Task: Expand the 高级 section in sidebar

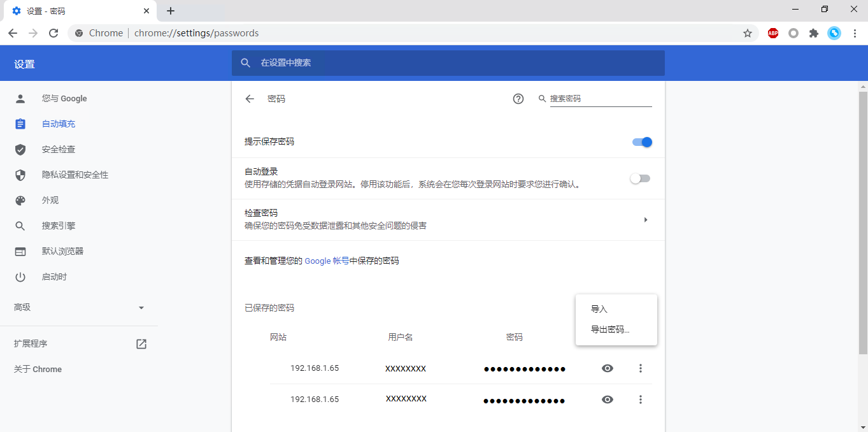Action: pos(79,307)
